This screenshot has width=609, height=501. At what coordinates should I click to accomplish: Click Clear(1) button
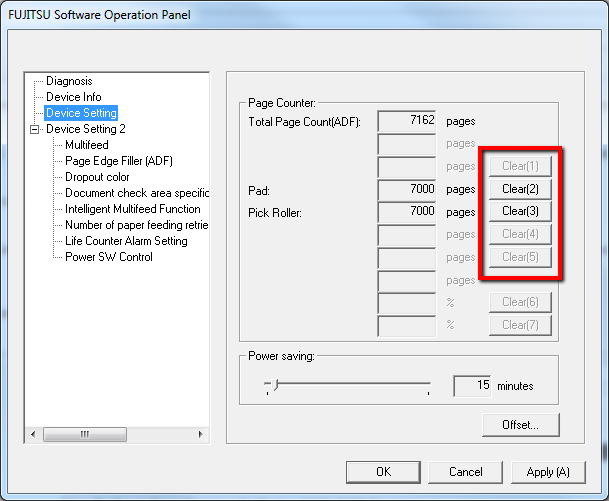pyautogui.click(x=520, y=166)
